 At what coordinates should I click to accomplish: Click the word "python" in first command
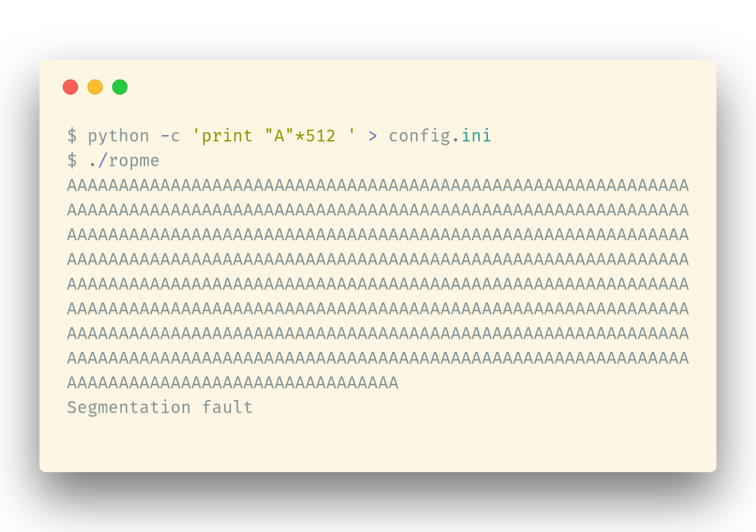pyautogui.click(x=119, y=136)
